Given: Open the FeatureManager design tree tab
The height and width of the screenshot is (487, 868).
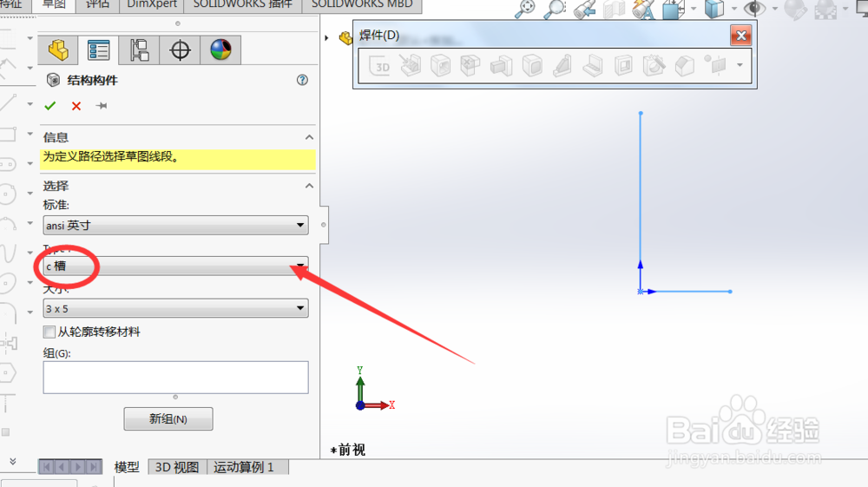Looking at the screenshot, I should [x=58, y=50].
